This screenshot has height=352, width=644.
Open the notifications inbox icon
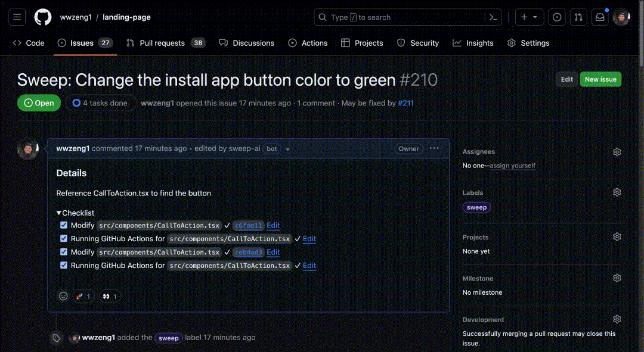click(600, 17)
